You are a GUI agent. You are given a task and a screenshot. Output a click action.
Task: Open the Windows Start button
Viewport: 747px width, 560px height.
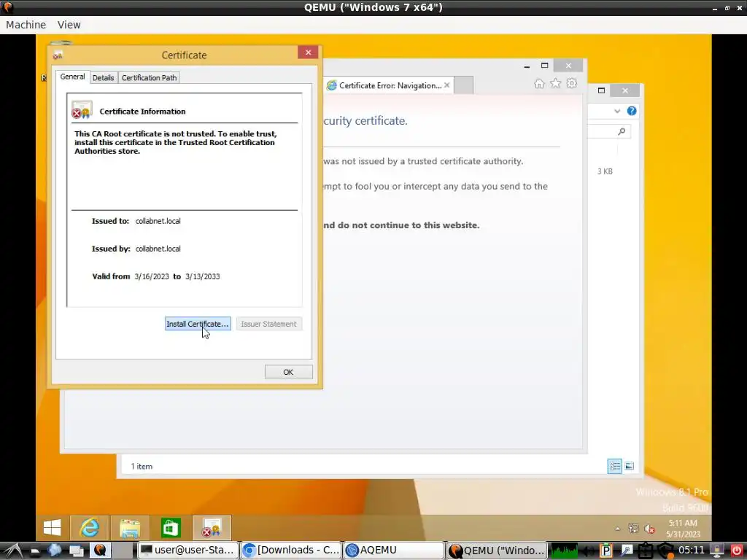point(53,528)
